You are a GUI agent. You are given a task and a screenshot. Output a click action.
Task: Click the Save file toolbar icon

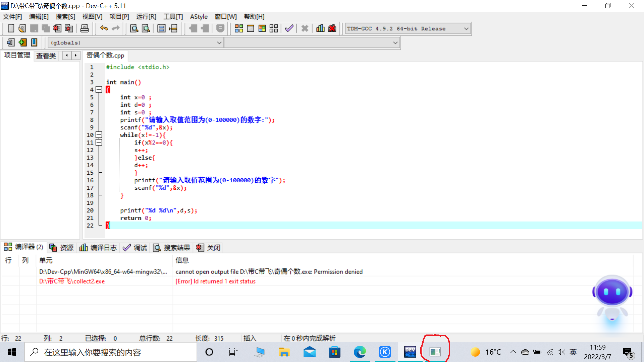pos(34,28)
